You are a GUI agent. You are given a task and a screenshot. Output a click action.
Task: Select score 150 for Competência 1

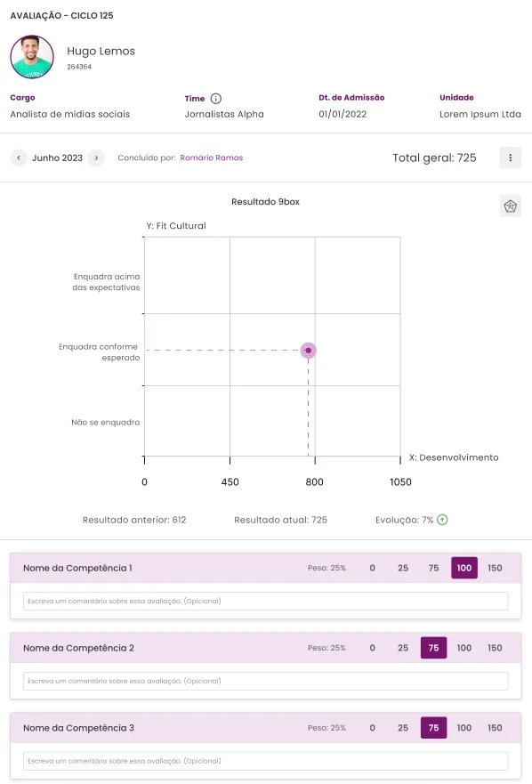[495, 568]
